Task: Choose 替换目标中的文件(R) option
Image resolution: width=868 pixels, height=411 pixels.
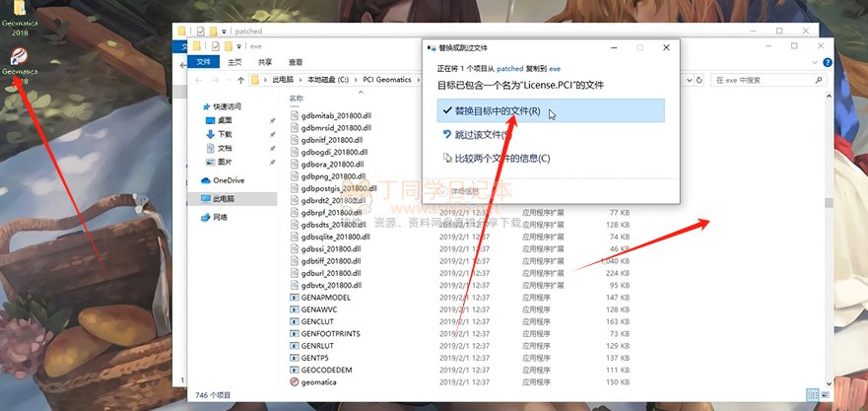Action: point(490,110)
